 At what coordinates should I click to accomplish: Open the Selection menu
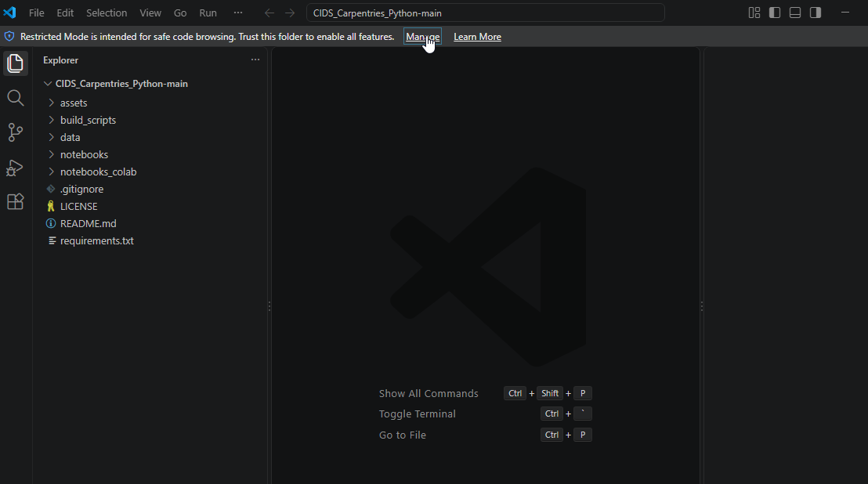click(x=107, y=13)
